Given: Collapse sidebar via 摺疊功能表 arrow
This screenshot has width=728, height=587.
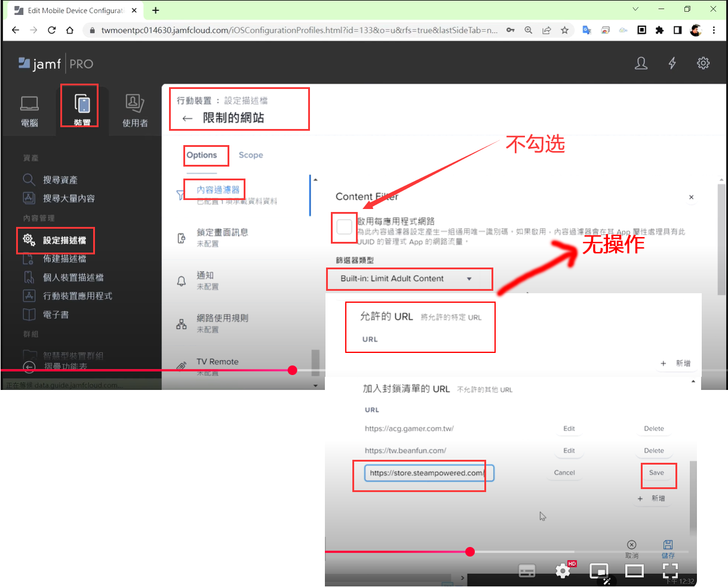Looking at the screenshot, I should pos(29,367).
